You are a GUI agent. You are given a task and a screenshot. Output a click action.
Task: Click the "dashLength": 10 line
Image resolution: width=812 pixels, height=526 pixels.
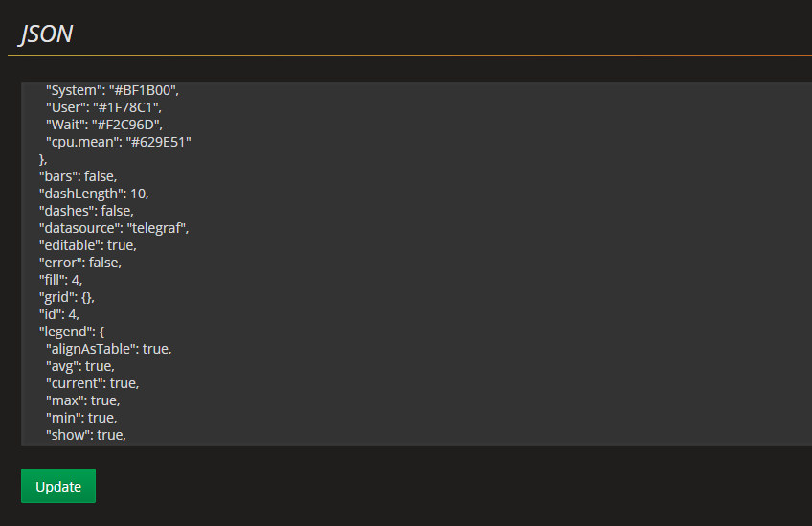[94, 194]
